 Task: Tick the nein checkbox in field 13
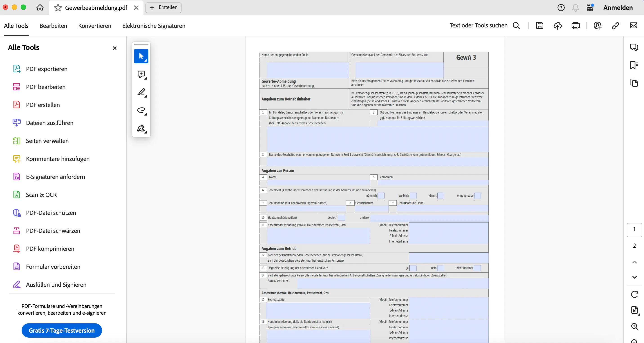pyautogui.click(x=440, y=268)
